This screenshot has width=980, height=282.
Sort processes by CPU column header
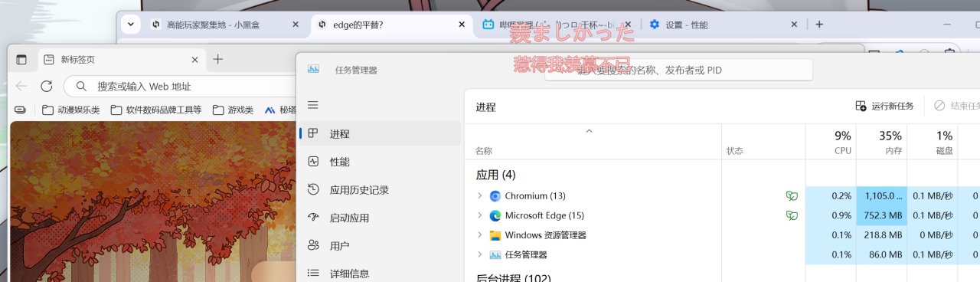click(830, 142)
